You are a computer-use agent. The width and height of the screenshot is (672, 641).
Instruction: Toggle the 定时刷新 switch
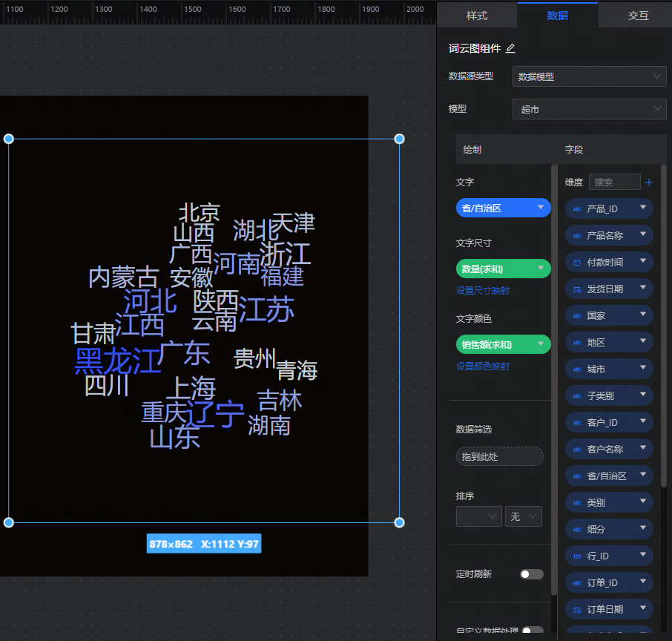coord(531,574)
